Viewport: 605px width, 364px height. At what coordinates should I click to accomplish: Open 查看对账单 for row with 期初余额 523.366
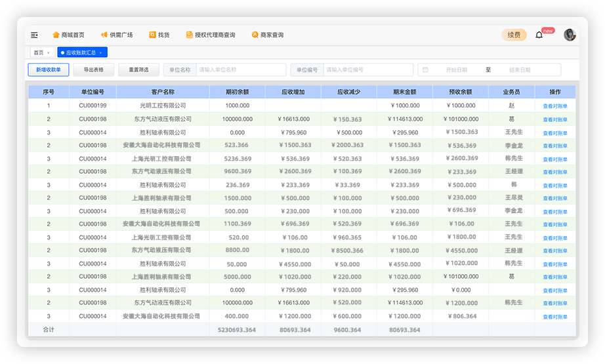point(555,146)
